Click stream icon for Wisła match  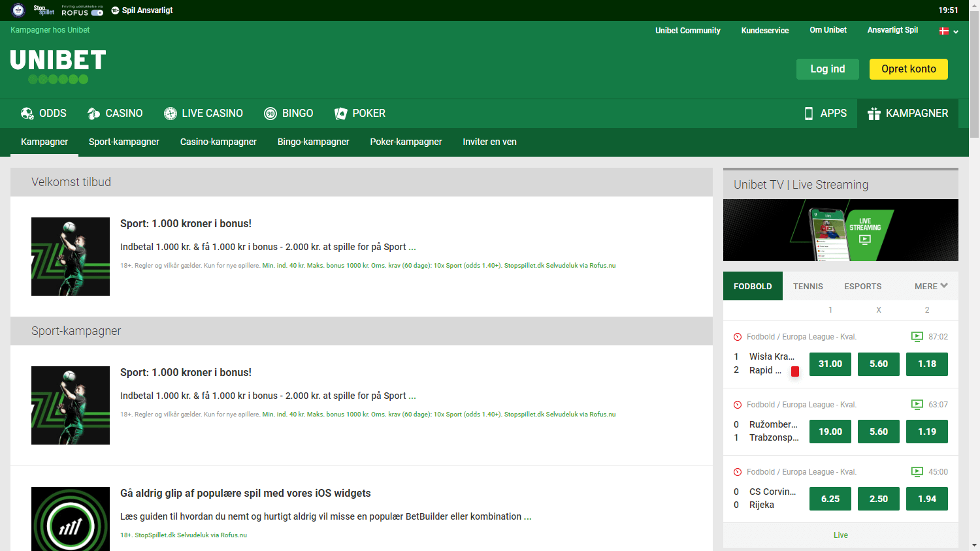click(917, 337)
